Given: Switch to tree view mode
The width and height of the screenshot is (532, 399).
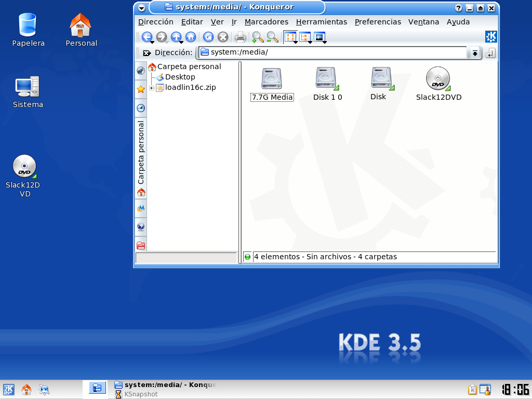Looking at the screenshot, I should point(304,37).
